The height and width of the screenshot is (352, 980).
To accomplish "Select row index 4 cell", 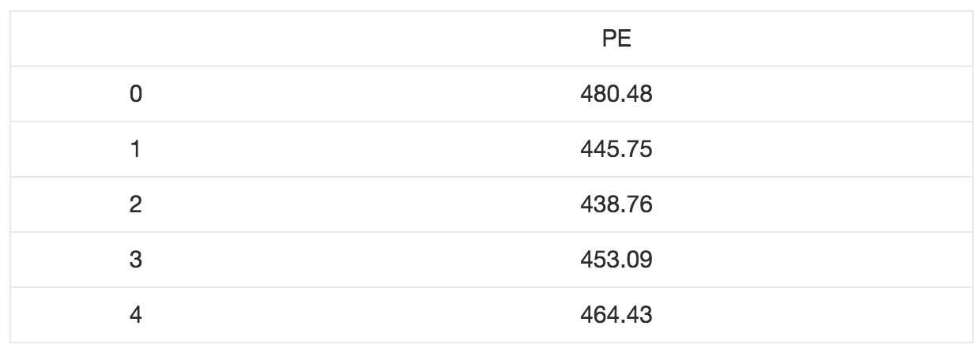I will pos(135,316).
